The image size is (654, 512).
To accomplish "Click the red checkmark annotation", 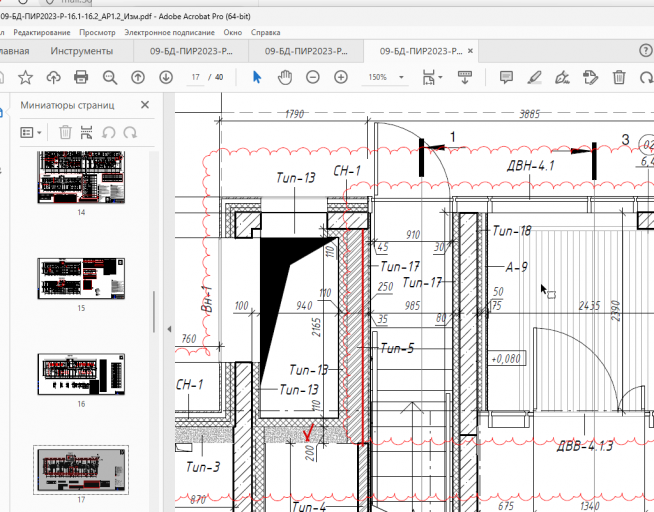I will click(x=309, y=433).
